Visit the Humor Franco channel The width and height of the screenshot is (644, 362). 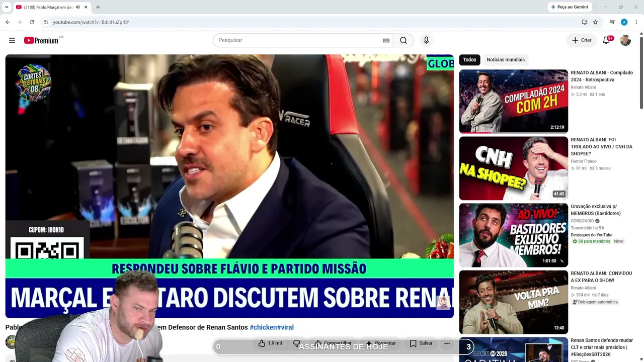click(x=584, y=161)
